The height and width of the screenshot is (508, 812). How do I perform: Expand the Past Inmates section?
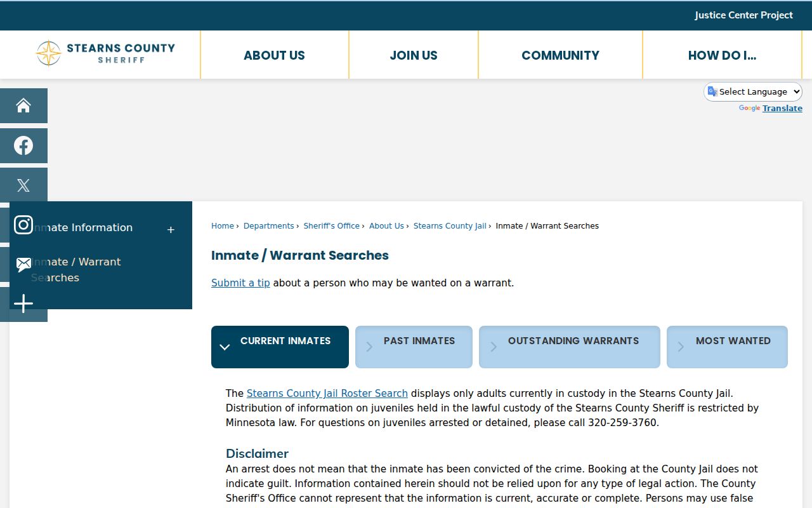click(x=414, y=347)
